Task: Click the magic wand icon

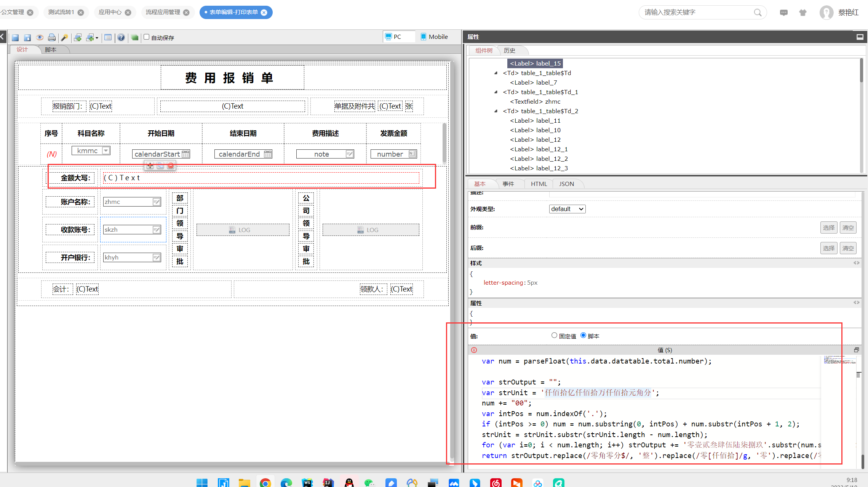Action: click(x=64, y=37)
